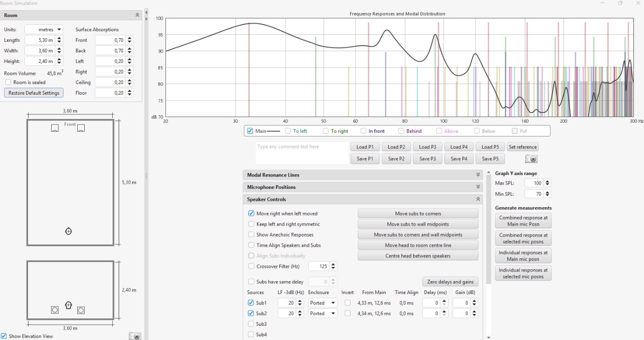
Task: Enable the Sub3 source checkbox
Action: coord(251,324)
